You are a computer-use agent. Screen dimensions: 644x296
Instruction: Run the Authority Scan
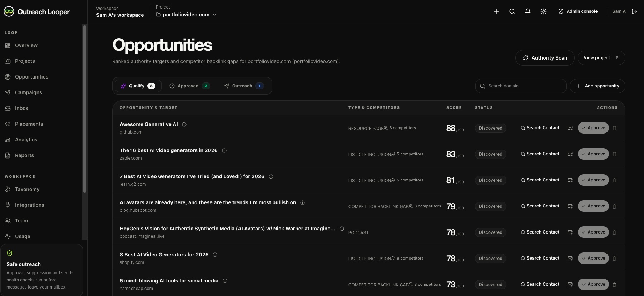tap(545, 58)
